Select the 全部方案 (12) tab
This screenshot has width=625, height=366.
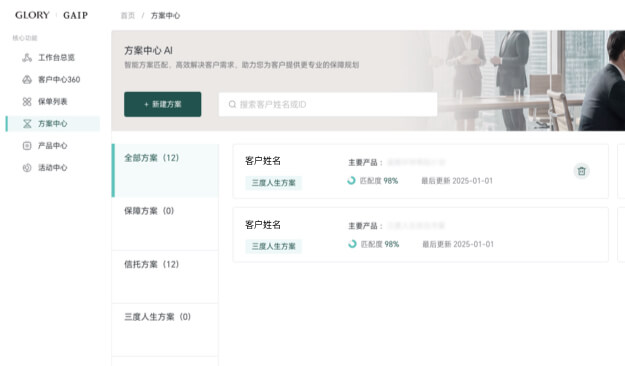click(165, 171)
